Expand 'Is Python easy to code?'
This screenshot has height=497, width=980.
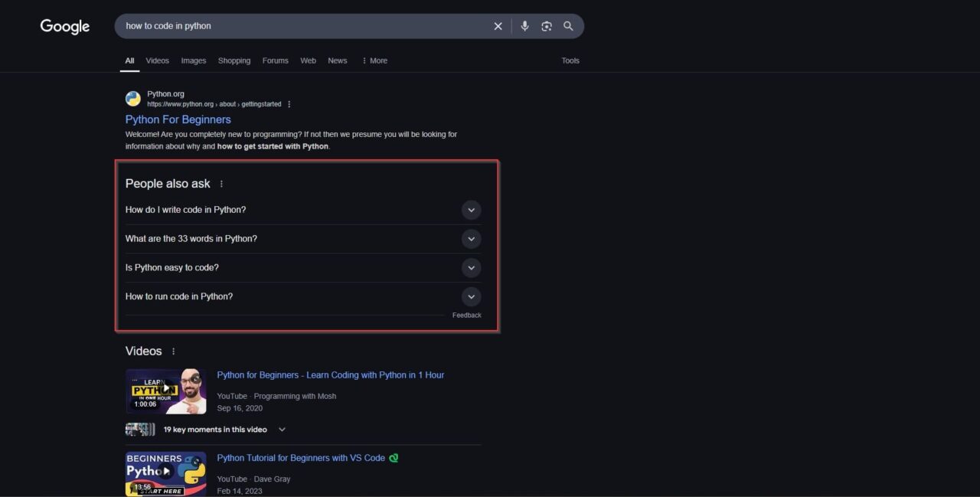471,267
